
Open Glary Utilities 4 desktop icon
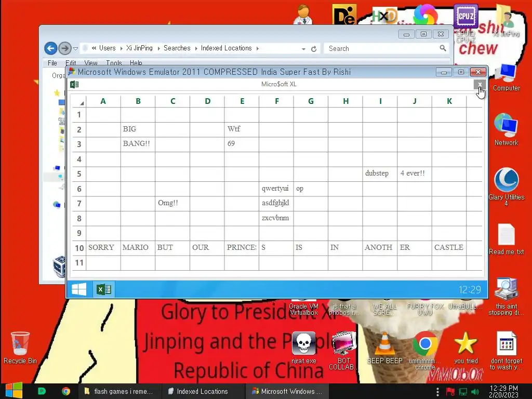coord(506,187)
